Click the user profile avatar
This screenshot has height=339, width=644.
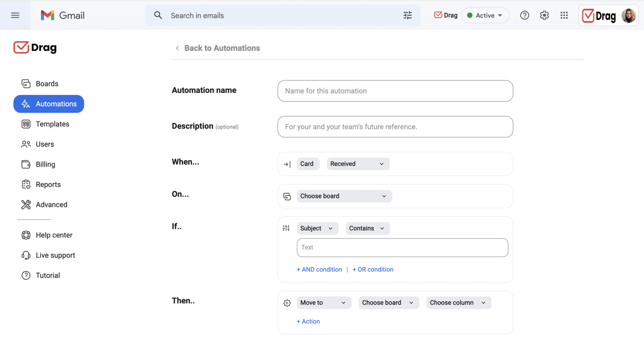pyautogui.click(x=628, y=16)
